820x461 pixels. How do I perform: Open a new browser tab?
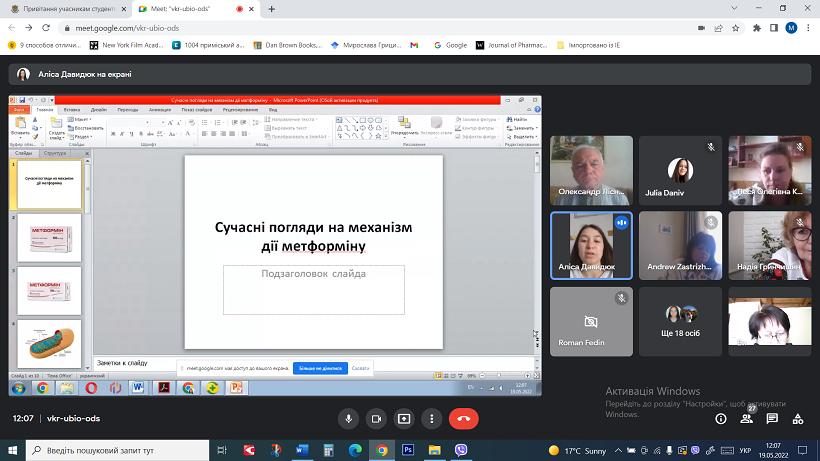[x=271, y=9]
